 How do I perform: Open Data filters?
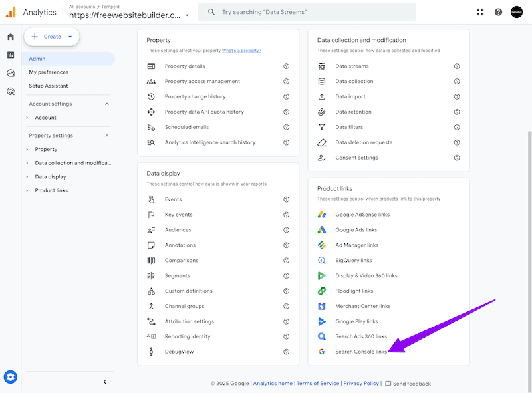(x=349, y=127)
